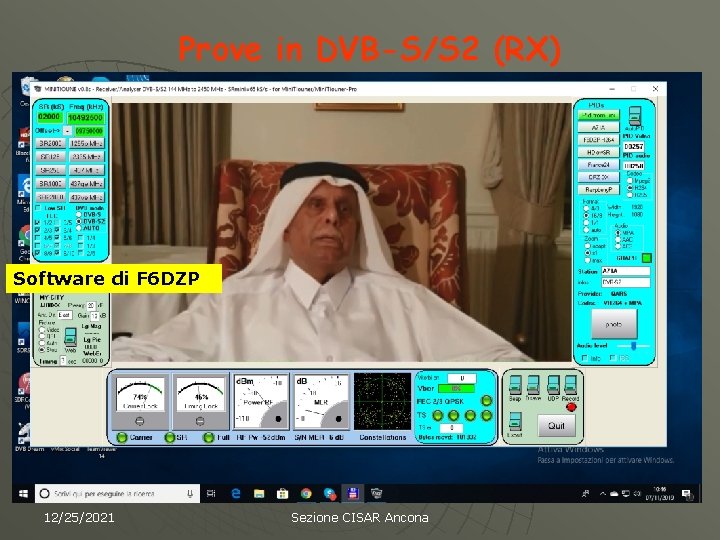Toggle the Expert switch beside Quit
This screenshot has width=720, height=540.
pos(515,421)
